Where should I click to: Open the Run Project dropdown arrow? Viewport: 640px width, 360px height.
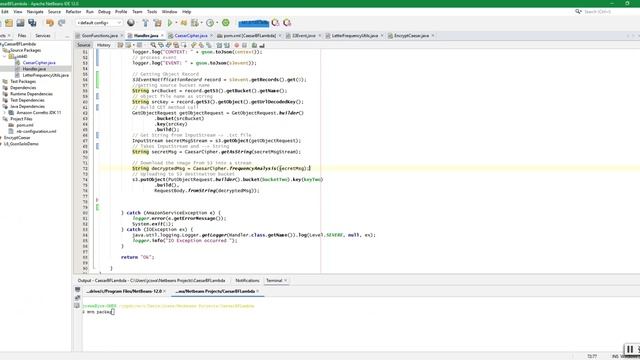tap(176, 23)
